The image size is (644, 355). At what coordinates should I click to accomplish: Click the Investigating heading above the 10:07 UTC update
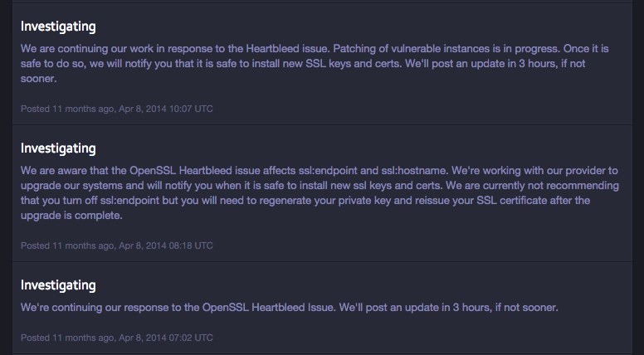pyautogui.click(x=58, y=27)
